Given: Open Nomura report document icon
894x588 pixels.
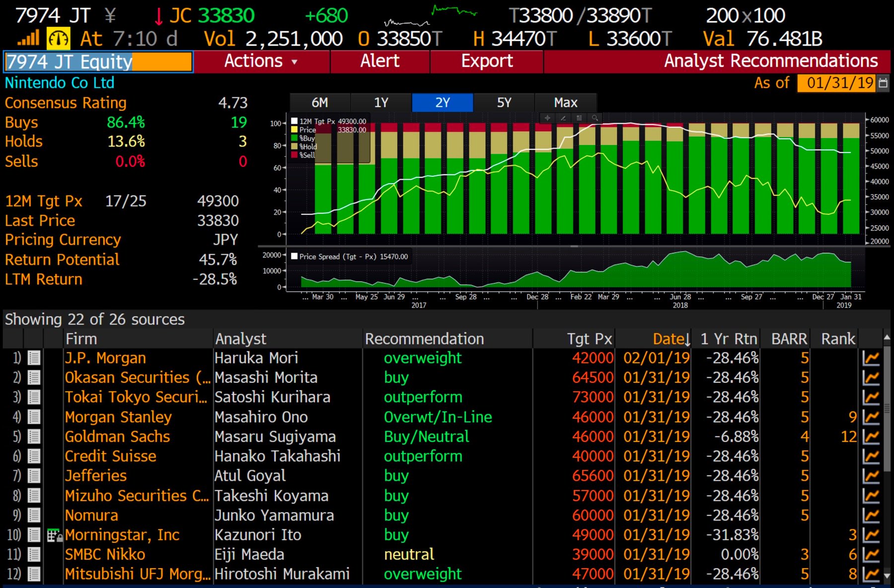Looking at the screenshot, I should [34, 515].
